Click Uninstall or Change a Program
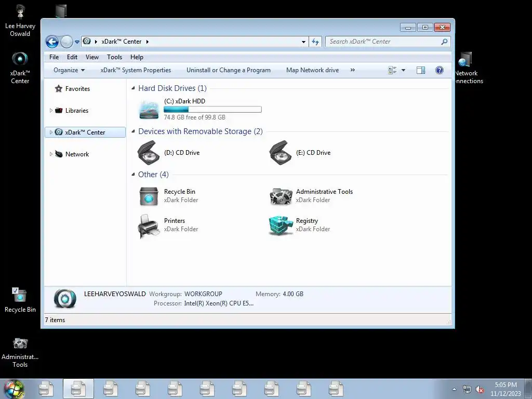This screenshot has height=399, width=532. pyautogui.click(x=229, y=70)
